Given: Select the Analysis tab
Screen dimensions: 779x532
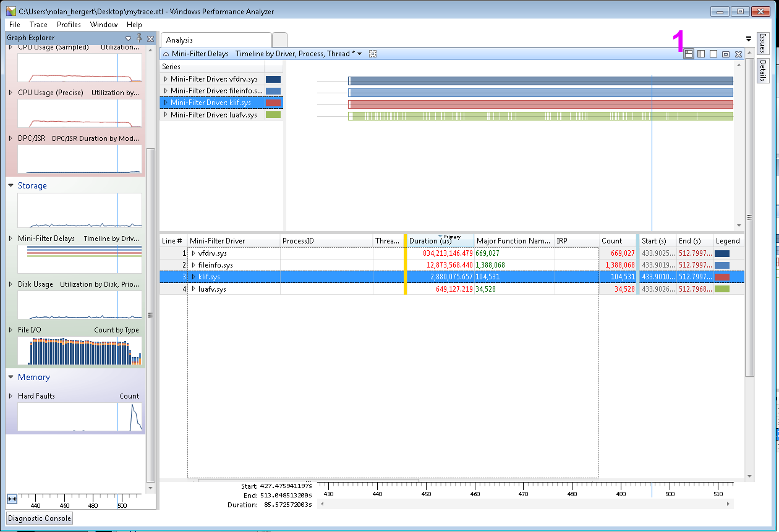Looking at the screenshot, I should click(216, 40).
